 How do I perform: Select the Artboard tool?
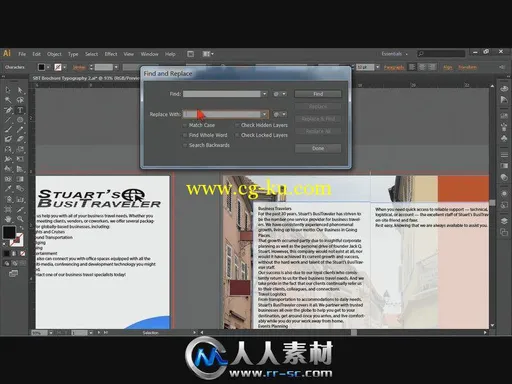(x=8, y=209)
